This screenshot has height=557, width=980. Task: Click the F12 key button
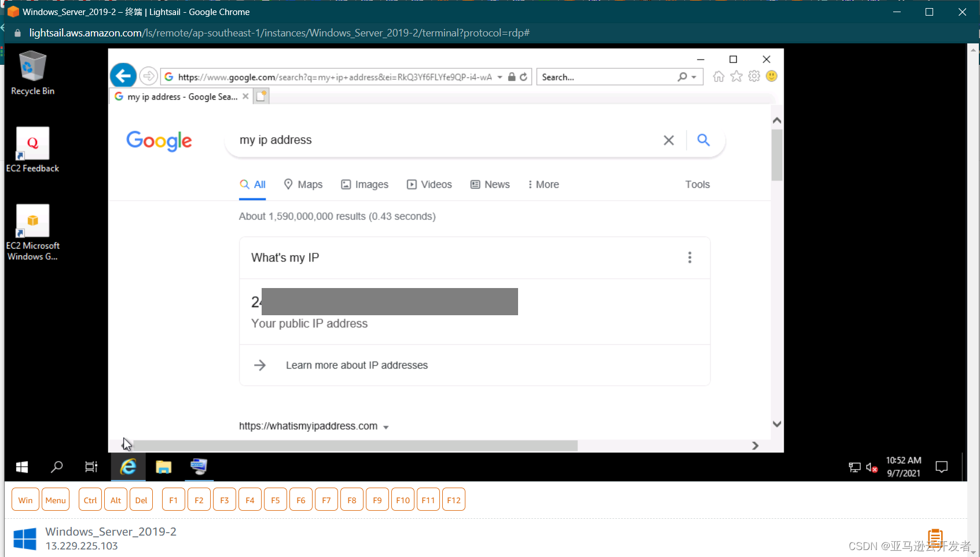(x=454, y=500)
